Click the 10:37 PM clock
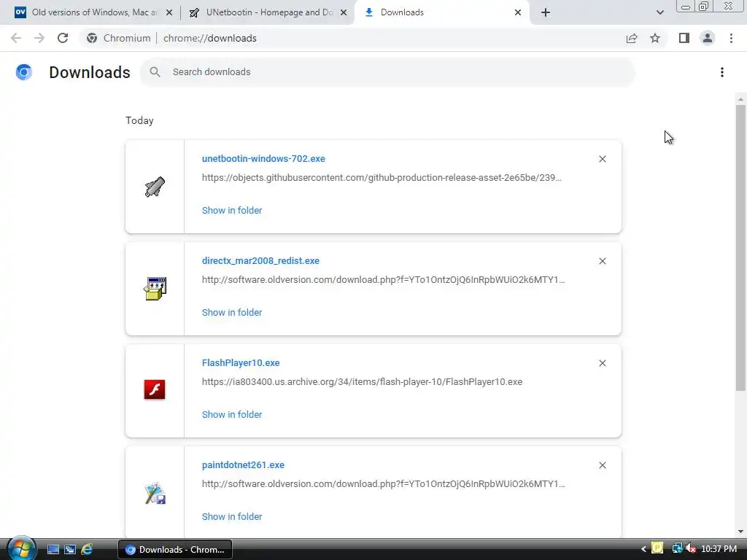The image size is (747, 560). (x=719, y=549)
